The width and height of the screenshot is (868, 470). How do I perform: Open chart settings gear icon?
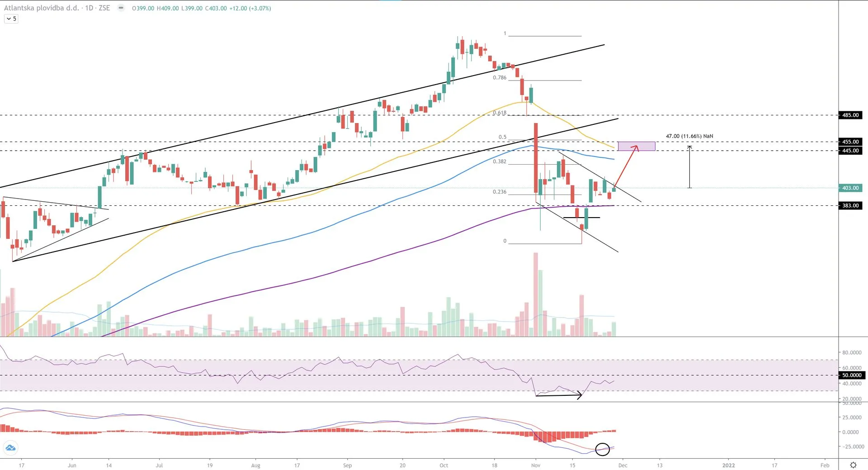pyautogui.click(x=853, y=465)
